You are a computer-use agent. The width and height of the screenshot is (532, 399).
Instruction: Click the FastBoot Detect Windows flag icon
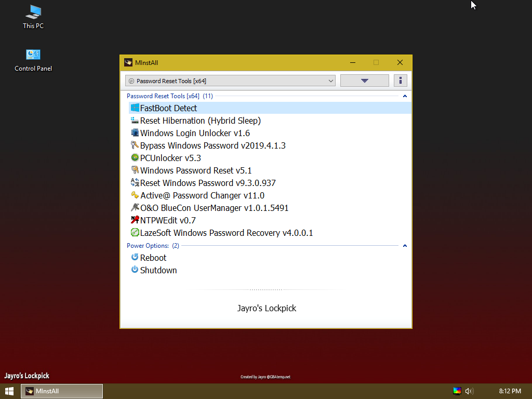135,108
